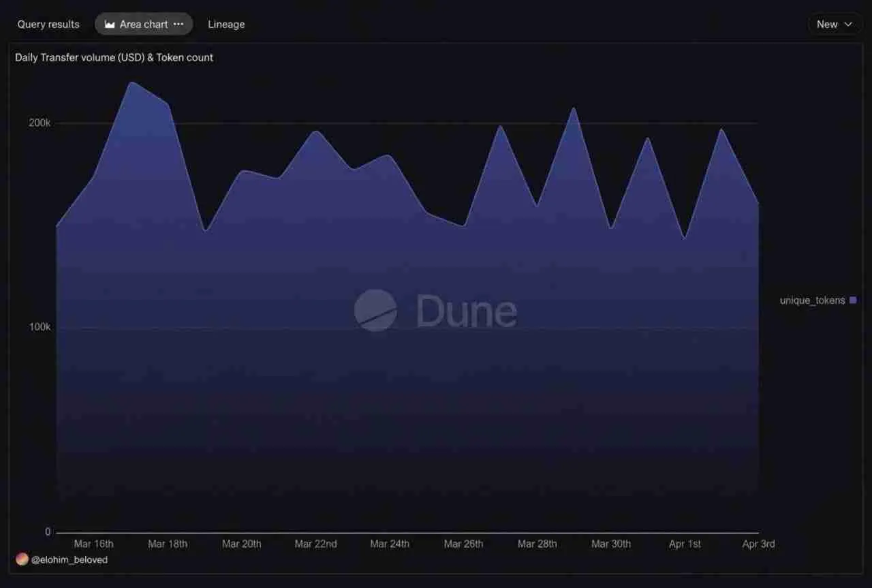
Task: Click the 200k y-axis label
Action: point(40,123)
